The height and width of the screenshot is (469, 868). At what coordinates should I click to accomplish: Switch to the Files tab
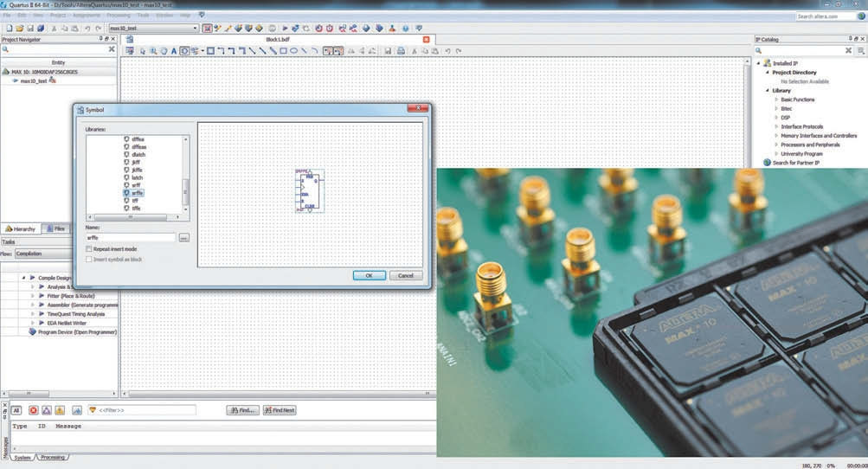[55, 228]
